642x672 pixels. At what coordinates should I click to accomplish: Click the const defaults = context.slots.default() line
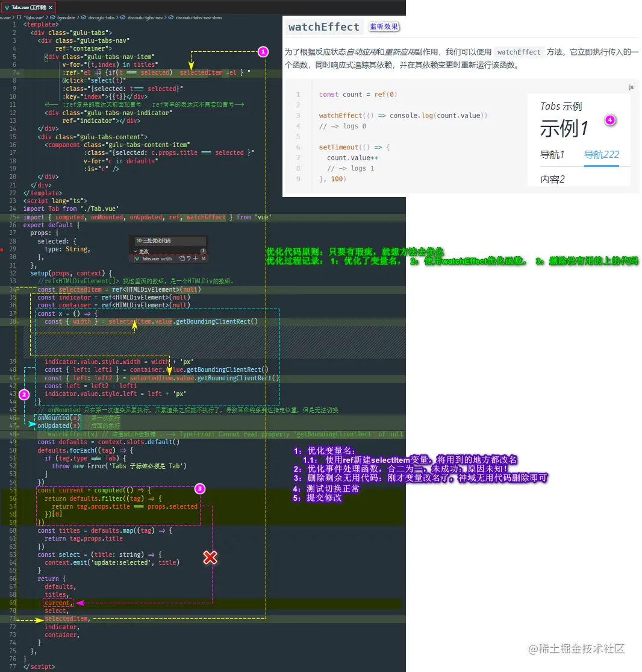pyautogui.click(x=108, y=442)
